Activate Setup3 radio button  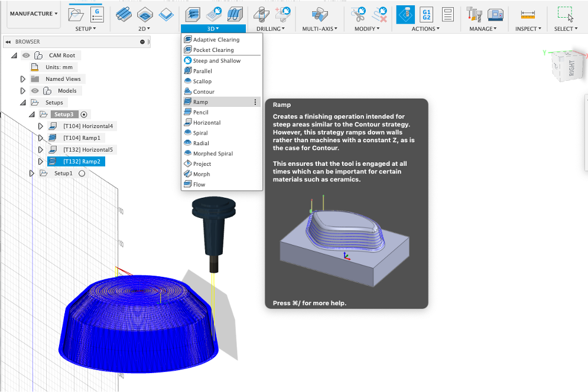[84, 115]
